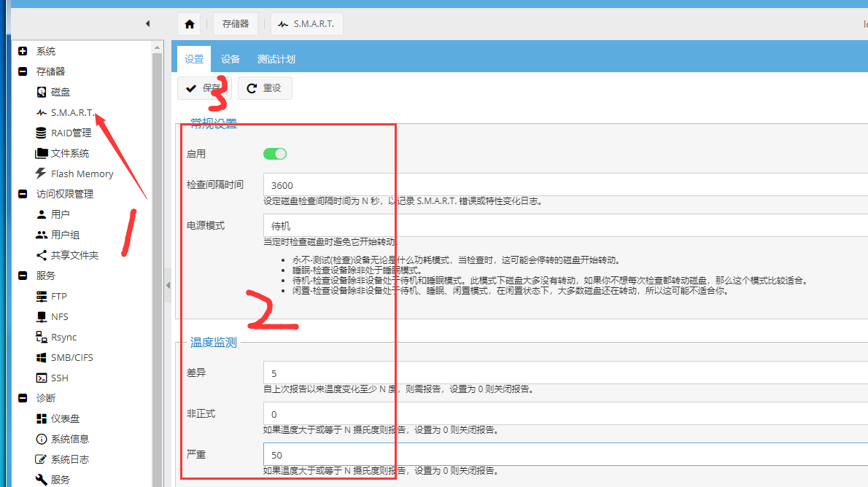The height and width of the screenshot is (487, 868).
Task: Open 文件系统 folder icon
Action: (42, 153)
